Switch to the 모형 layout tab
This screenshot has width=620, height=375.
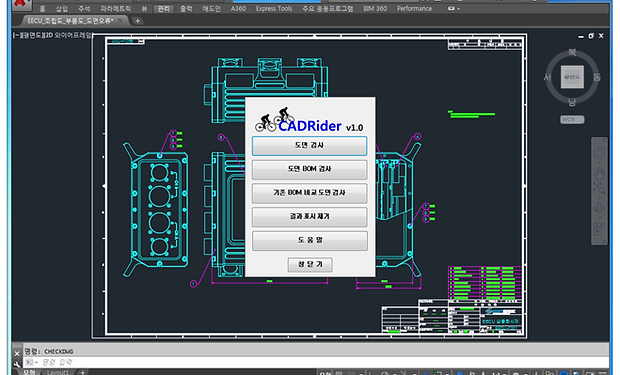30,372
